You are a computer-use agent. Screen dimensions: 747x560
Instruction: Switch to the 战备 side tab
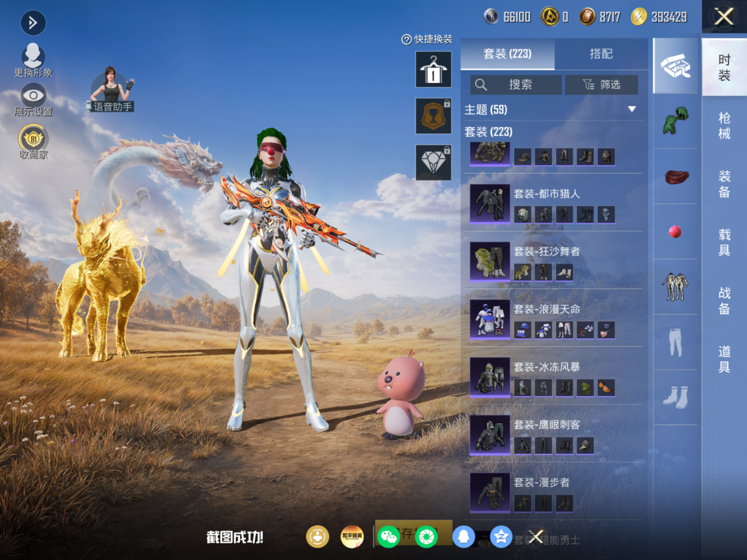click(724, 301)
